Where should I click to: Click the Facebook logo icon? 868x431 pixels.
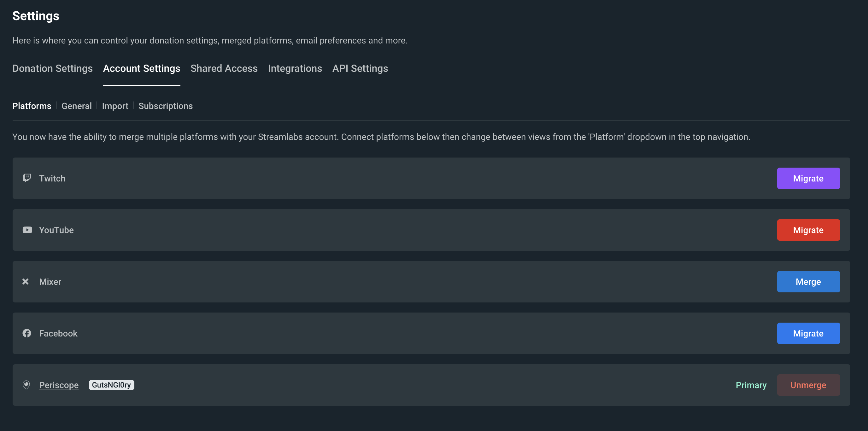pos(26,333)
